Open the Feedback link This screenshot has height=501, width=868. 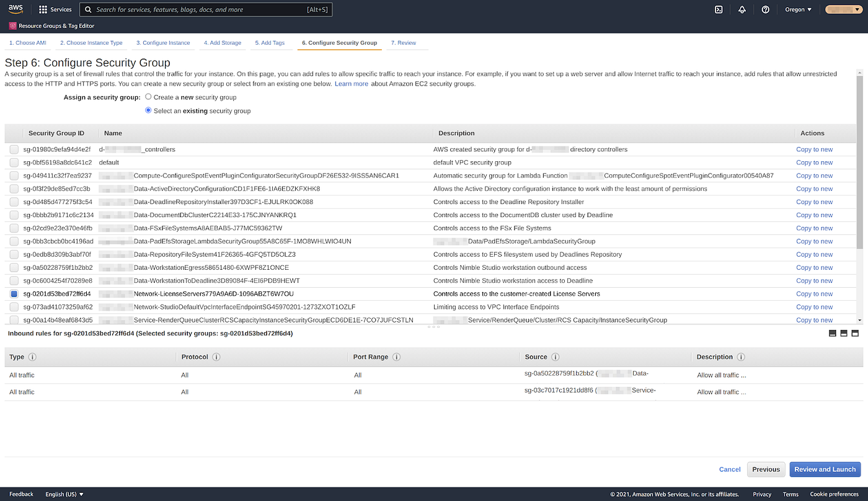click(x=21, y=494)
